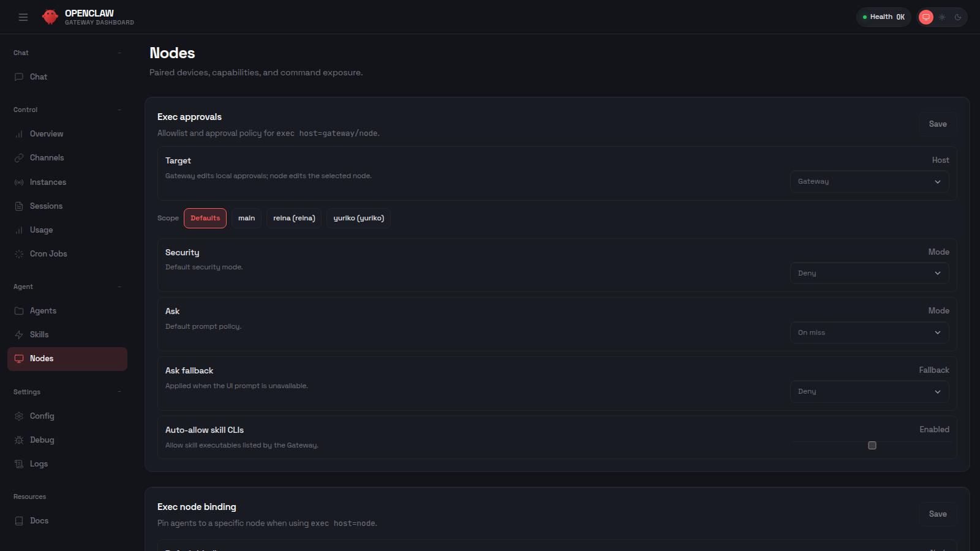Image resolution: width=980 pixels, height=551 pixels.
Task: Open the Sessions page icon
Action: pos(19,206)
